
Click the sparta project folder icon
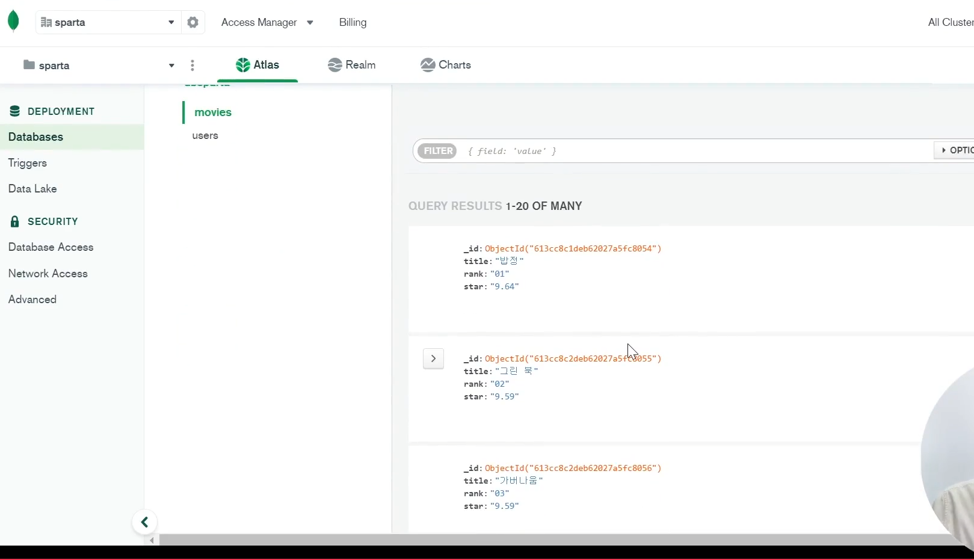pyautogui.click(x=29, y=64)
